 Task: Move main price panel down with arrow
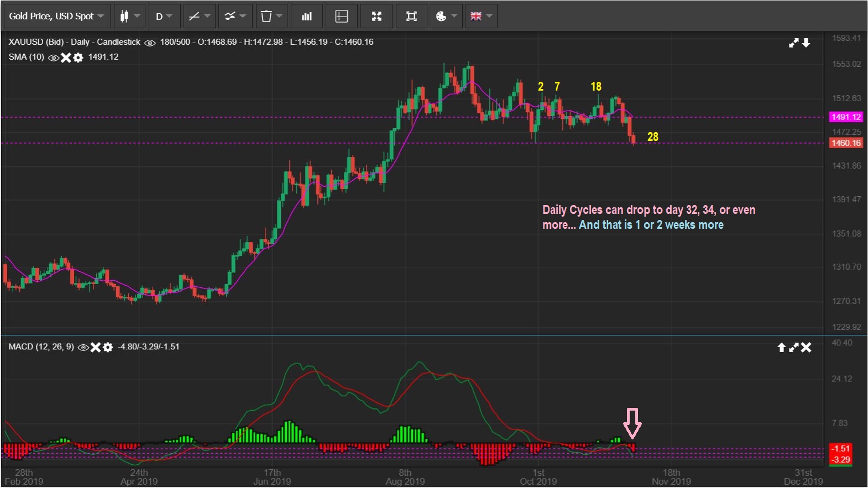pyautogui.click(x=806, y=43)
